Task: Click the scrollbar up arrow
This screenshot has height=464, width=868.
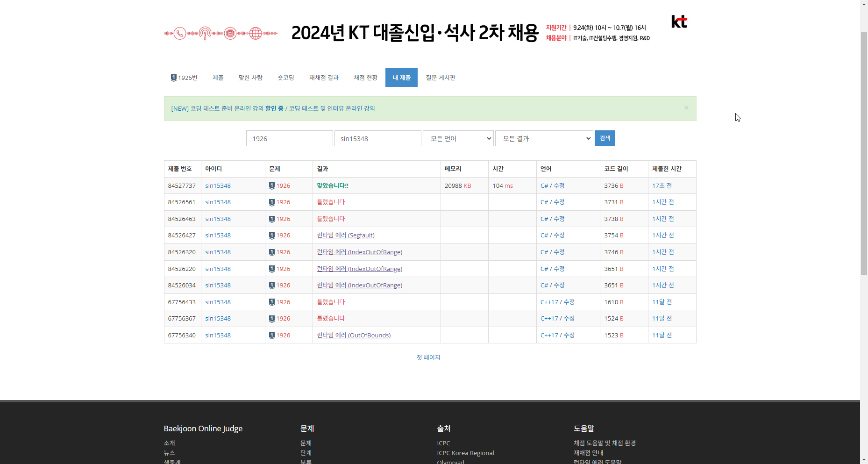Action: pyautogui.click(x=864, y=4)
